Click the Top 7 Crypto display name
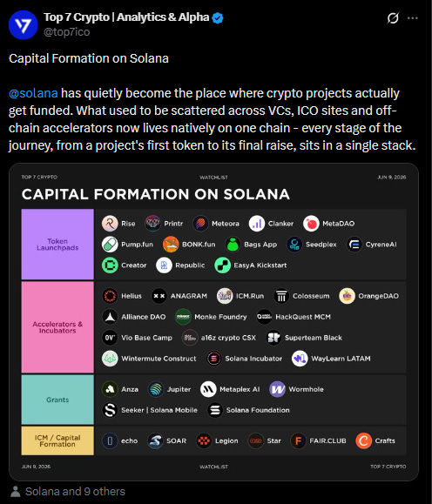432x504 pixels. [x=126, y=17]
